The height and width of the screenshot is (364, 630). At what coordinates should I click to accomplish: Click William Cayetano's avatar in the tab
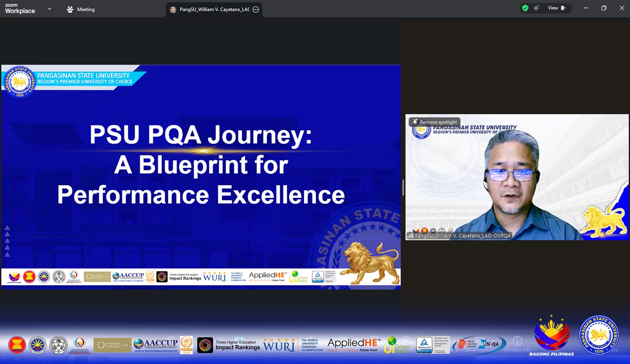pyautogui.click(x=173, y=10)
